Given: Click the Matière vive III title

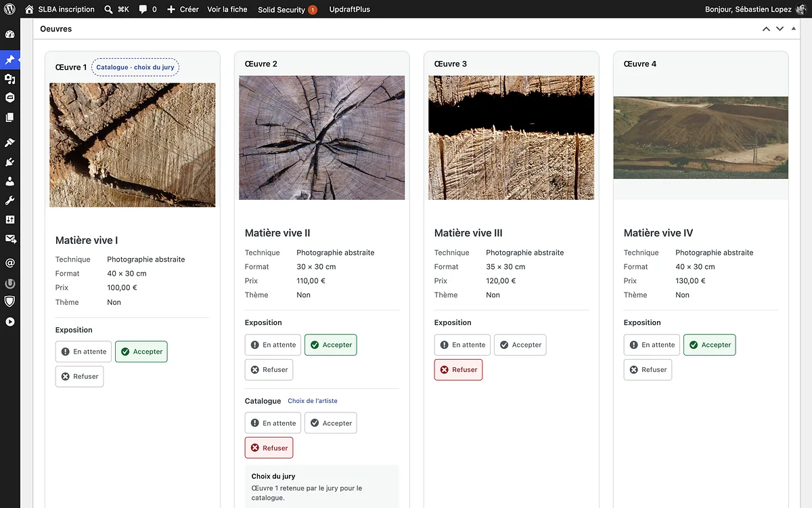Looking at the screenshot, I should (468, 233).
